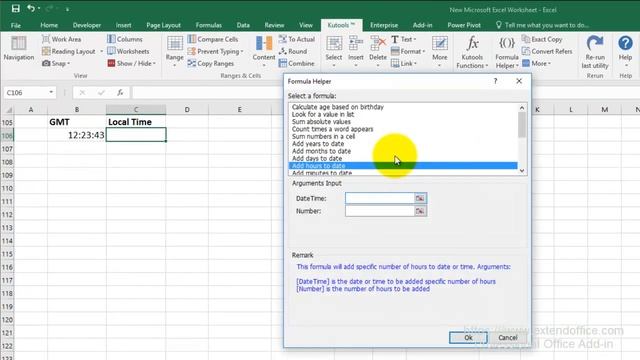The image size is (640, 360).
Task: Select column D header
Action: pyautogui.click(x=187, y=109)
